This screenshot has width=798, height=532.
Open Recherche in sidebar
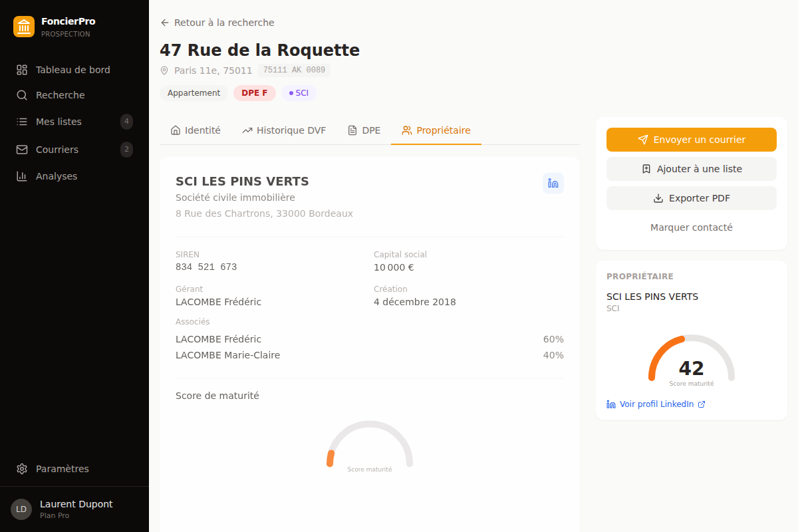pos(74,95)
